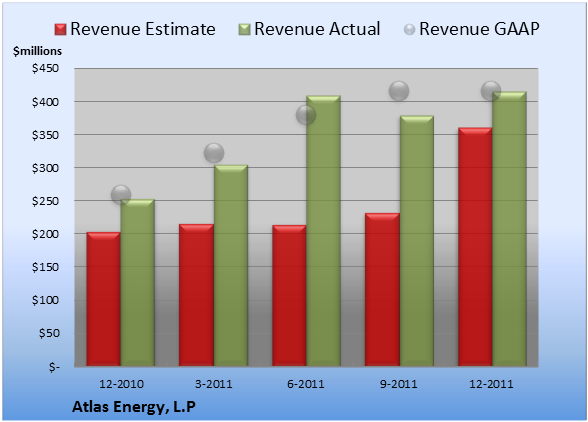
Task: Click the gray Revenue GAAP legend sphere
Action: tap(410, 30)
